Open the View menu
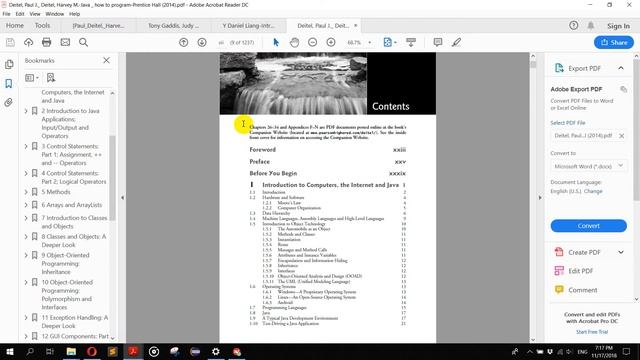This screenshot has height=360, width=640. 35,14
